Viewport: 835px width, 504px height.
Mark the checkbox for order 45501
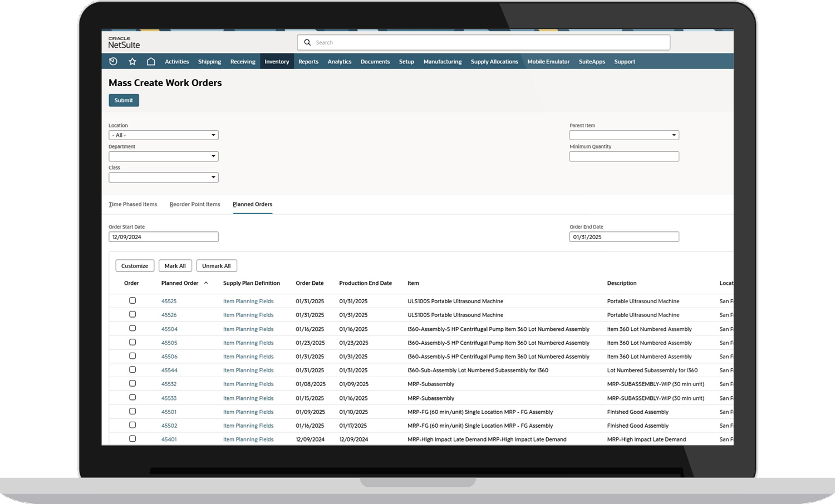click(132, 411)
